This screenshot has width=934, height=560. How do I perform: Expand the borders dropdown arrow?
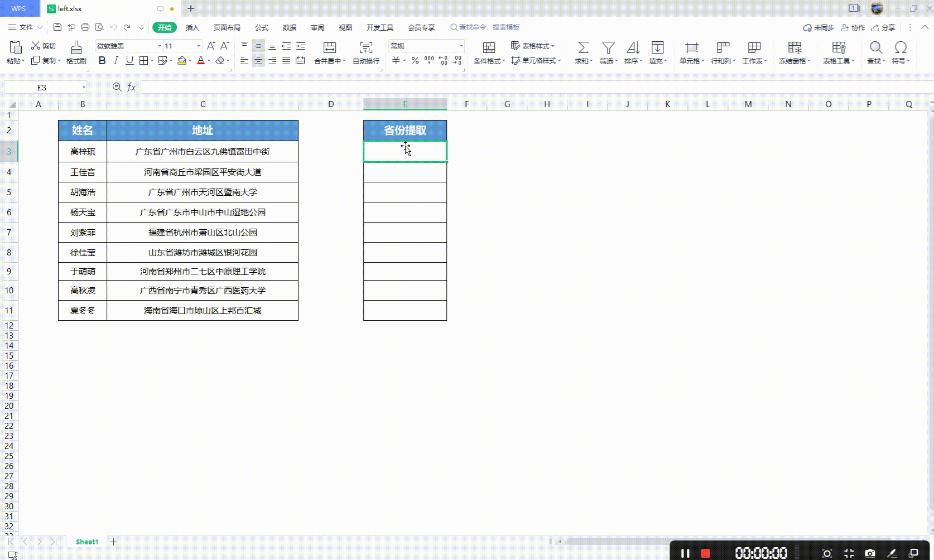tap(152, 61)
